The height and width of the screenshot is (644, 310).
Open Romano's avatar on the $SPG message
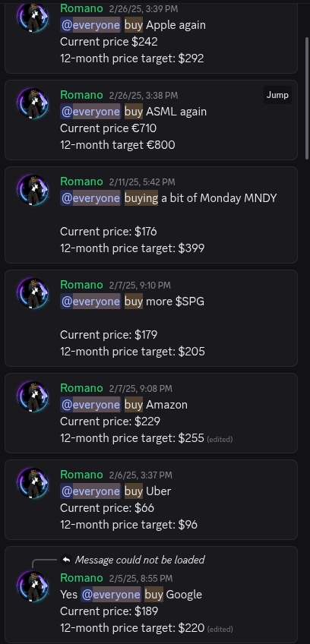(x=33, y=293)
